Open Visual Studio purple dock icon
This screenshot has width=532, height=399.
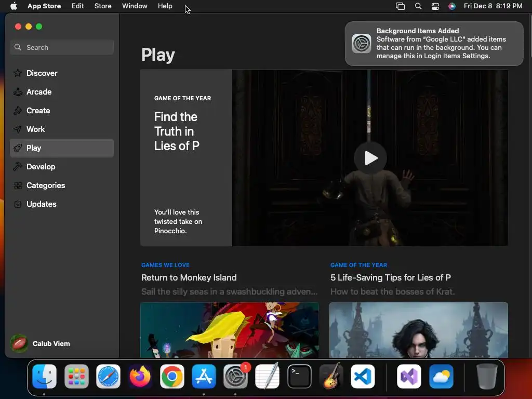coord(409,376)
